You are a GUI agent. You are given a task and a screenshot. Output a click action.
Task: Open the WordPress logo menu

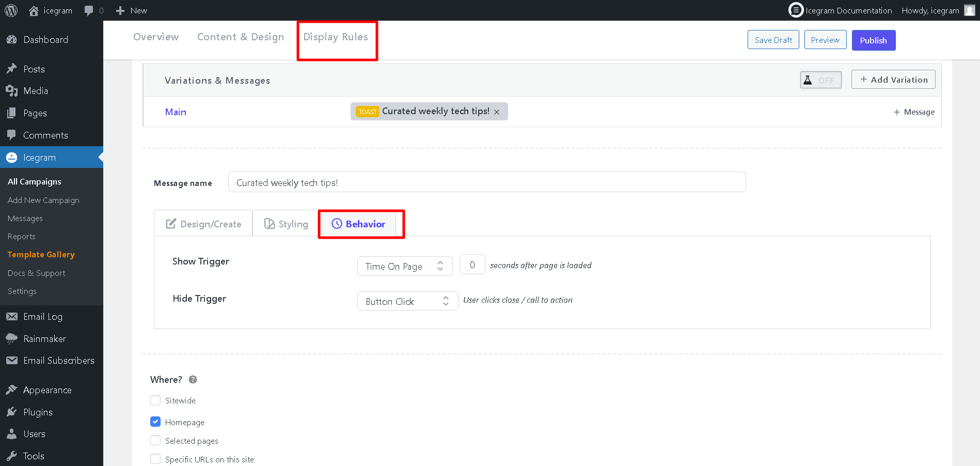point(11,10)
